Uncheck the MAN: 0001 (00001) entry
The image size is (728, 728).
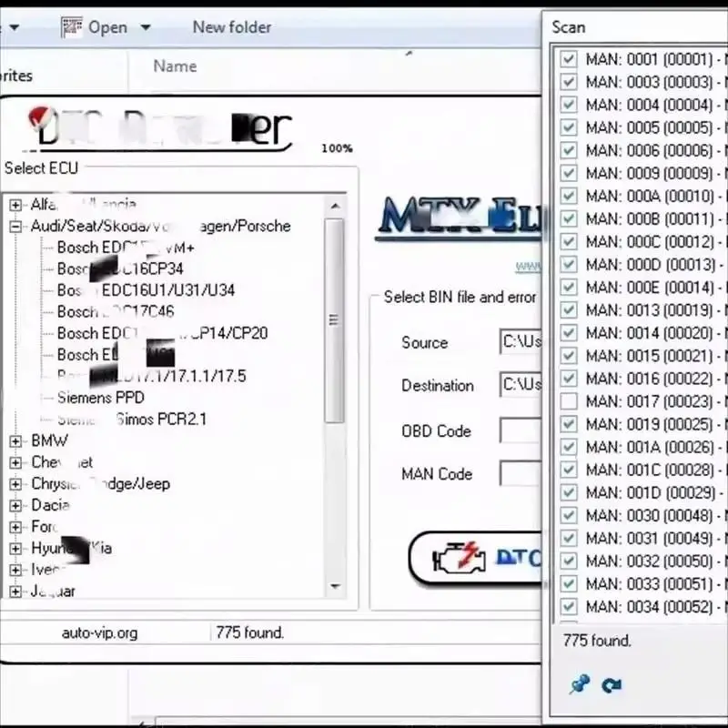click(569, 58)
